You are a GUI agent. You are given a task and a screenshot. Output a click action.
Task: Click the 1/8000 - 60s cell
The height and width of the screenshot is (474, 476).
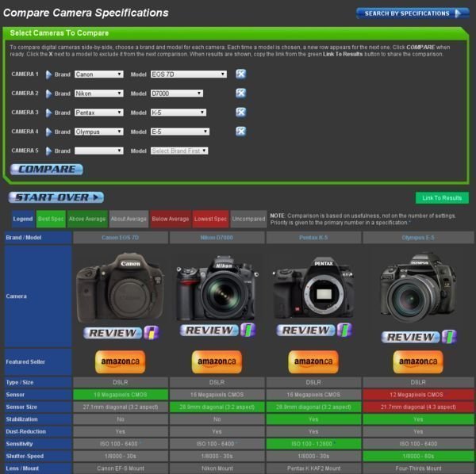click(x=418, y=456)
